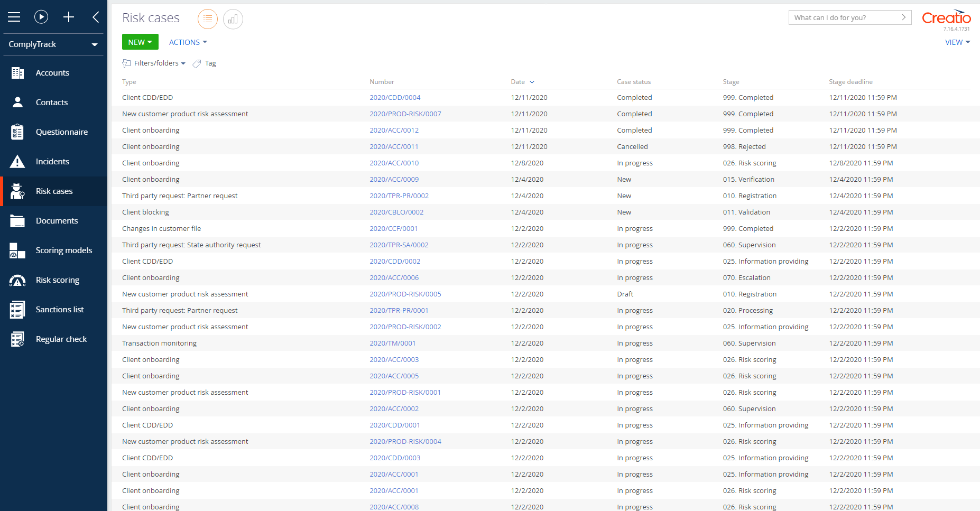
Task: Select Regular check in sidebar
Action: point(61,339)
